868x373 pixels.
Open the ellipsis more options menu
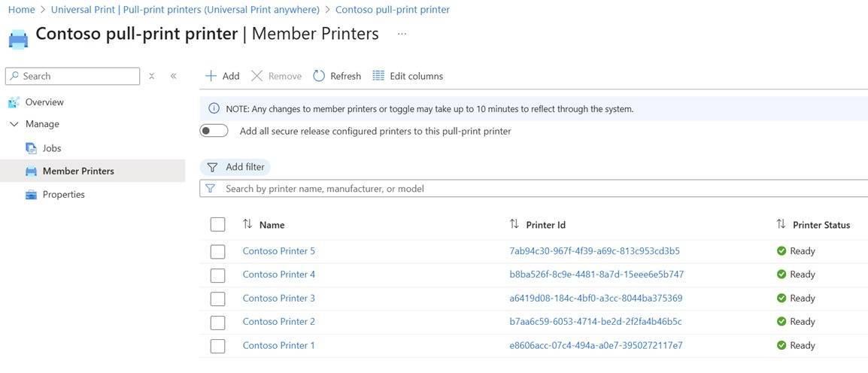(x=402, y=34)
